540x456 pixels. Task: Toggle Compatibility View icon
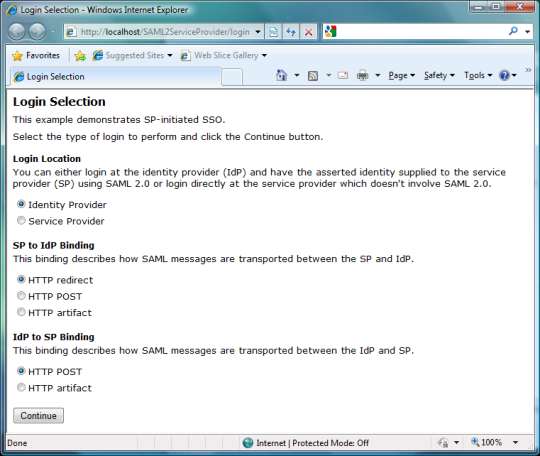[x=273, y=32]
